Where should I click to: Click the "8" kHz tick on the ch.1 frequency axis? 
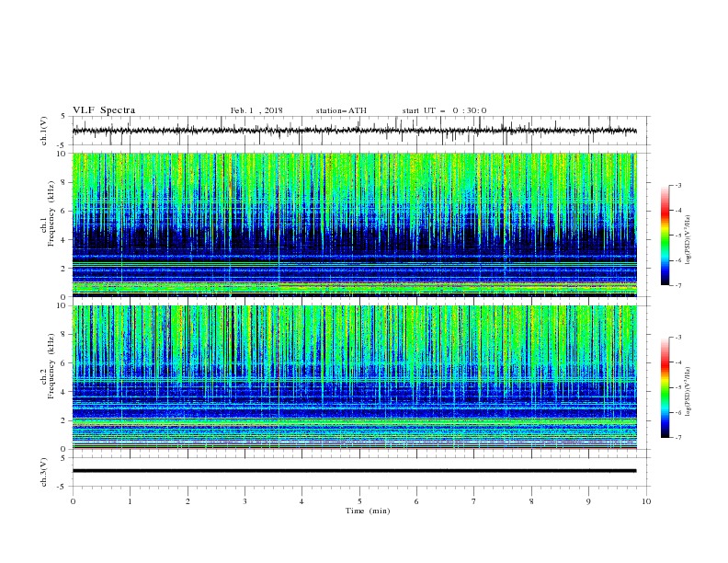(x=64, y=182)
